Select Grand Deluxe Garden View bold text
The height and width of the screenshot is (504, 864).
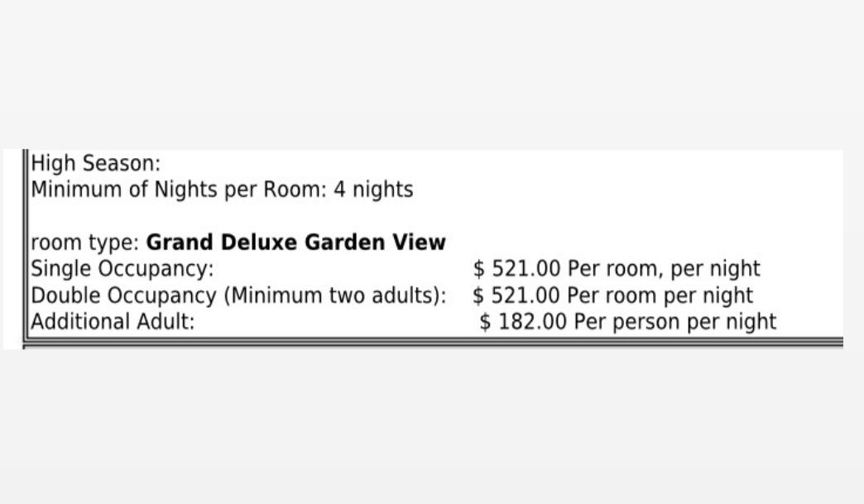tap(296, 242)
